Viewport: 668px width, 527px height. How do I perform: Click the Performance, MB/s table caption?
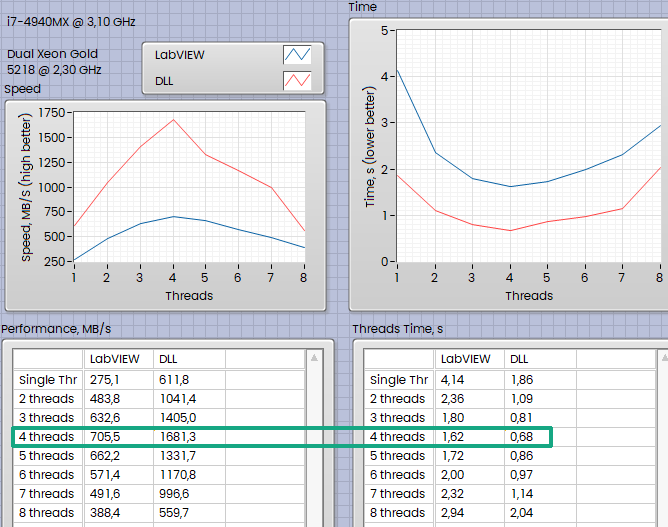coord(56,329)
